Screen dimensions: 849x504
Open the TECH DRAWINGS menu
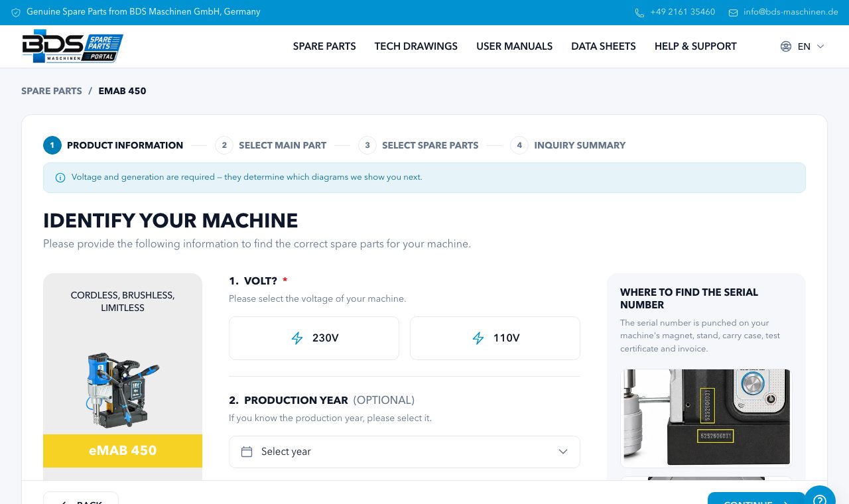click(x=416, y=46)
